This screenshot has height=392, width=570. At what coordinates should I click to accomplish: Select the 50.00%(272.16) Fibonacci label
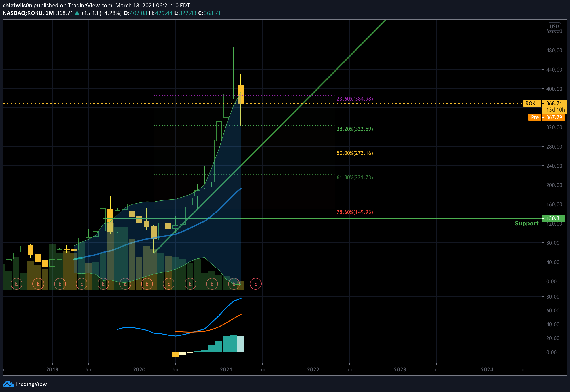click(x=355, y=153)
